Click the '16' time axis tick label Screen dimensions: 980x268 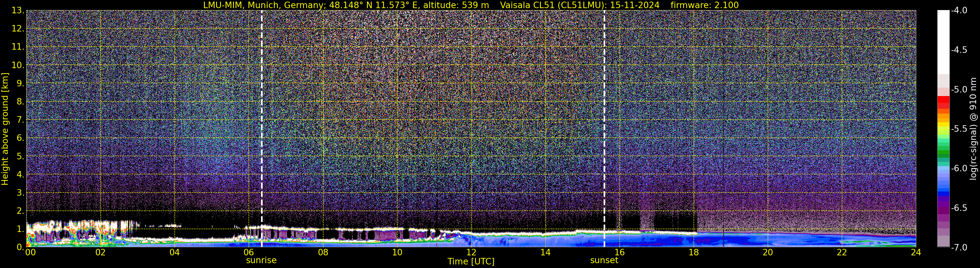[619, 252]
